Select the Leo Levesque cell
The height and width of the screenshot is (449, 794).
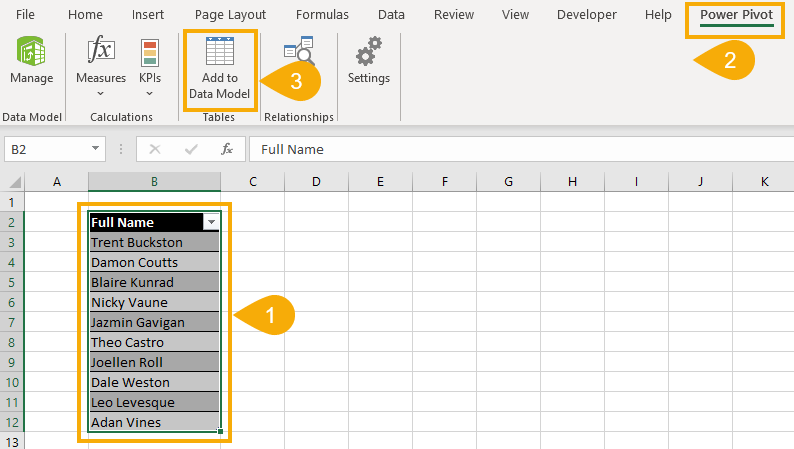tap(154, 402)
